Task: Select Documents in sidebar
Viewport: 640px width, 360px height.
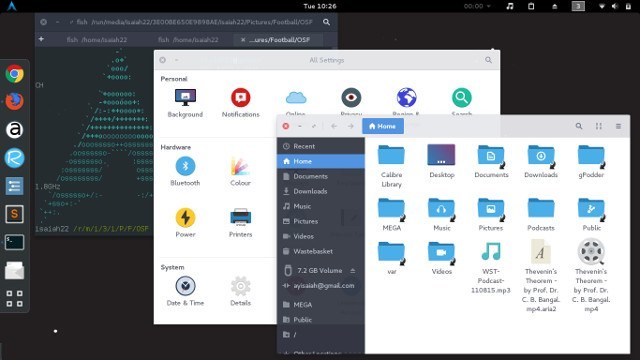Action: pyautogui.click(x=320, y=176)
